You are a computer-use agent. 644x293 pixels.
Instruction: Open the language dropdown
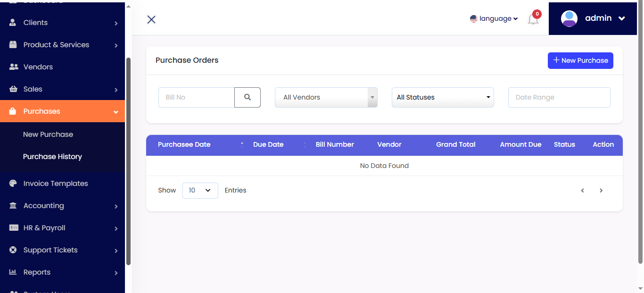pyautogui.click(x=494, y=19)
